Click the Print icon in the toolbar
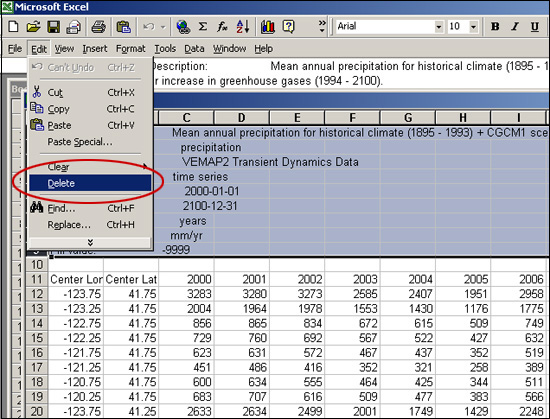Screen dimensions: 550x419 click(99, 27)
